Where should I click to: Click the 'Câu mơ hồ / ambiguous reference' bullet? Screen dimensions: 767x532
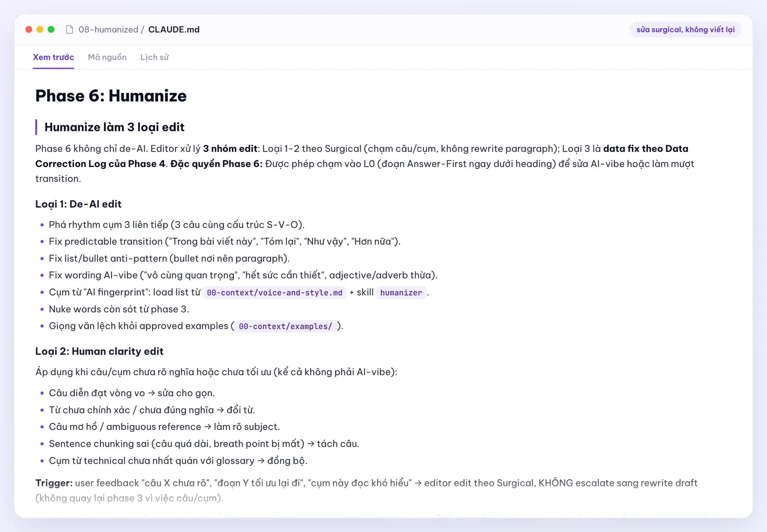164,427
